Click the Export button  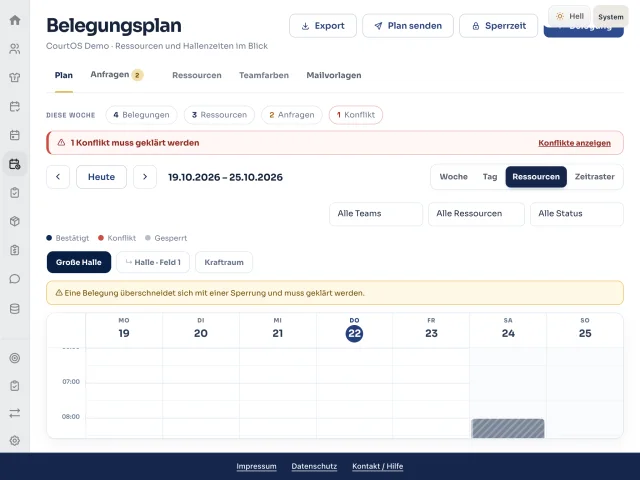(323, 26)
